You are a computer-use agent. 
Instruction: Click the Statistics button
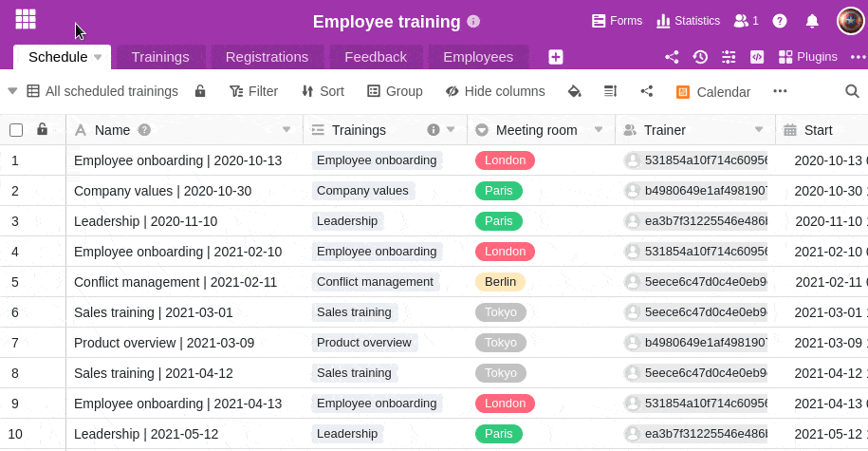pos(689,21)
